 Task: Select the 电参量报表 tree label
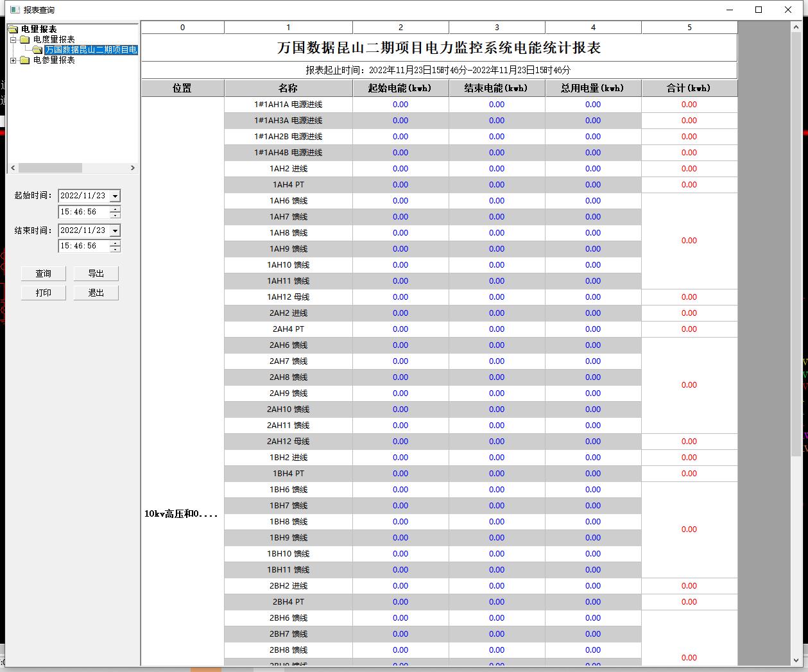point(54,60)
